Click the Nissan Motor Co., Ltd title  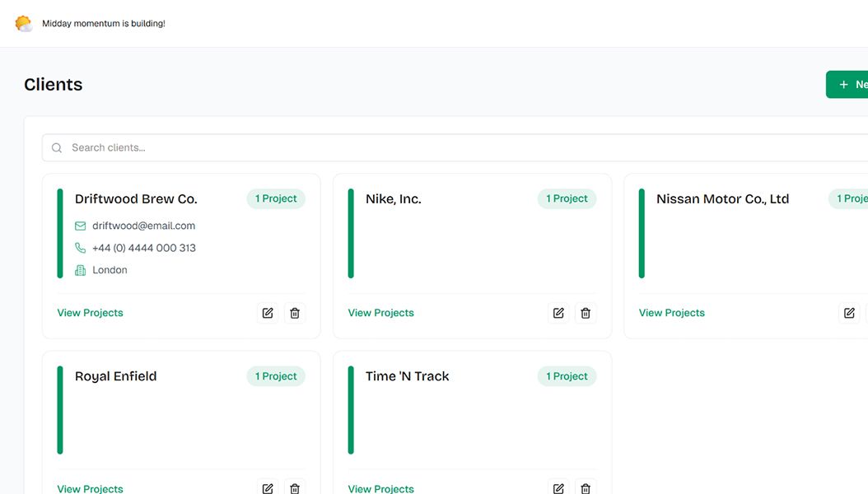(723, 198)
